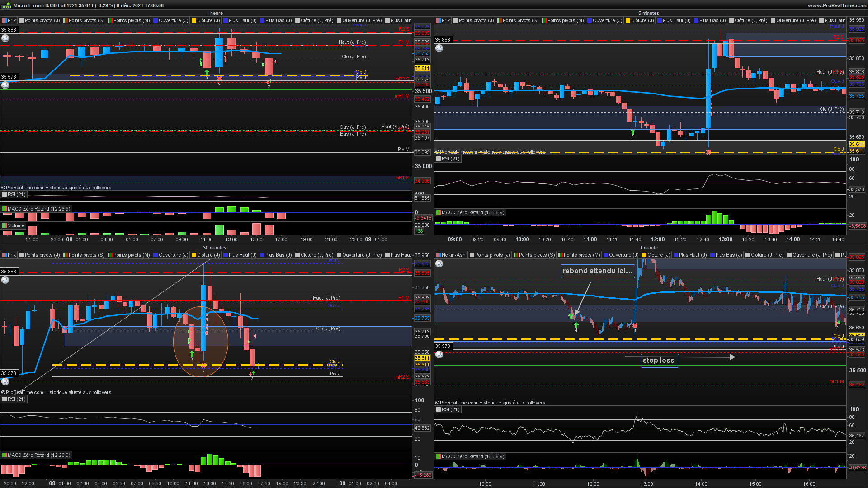Click the 'rebond attendu ici....' text annotation
Image resolution: width=868 pixels, height=488 pixels.
click(597, 271)
